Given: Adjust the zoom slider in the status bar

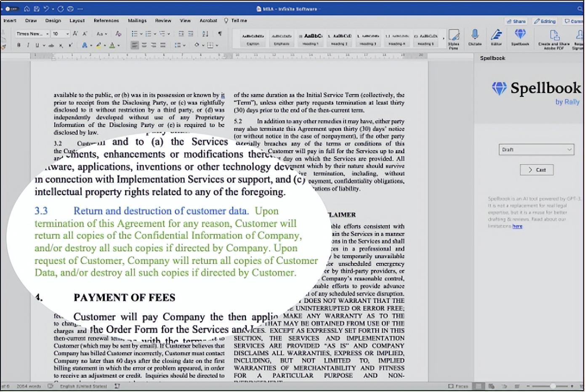Looking at the screenshot, I should 552,386.
